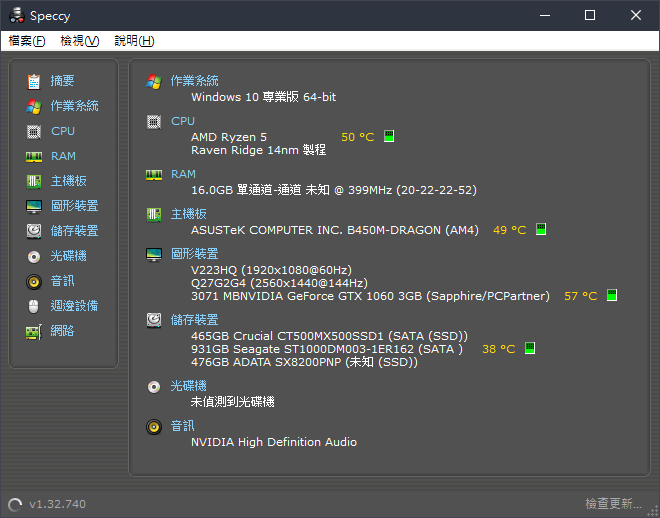
Task: Click the CPU chip icon in sidebar
Action: [34, 132]
